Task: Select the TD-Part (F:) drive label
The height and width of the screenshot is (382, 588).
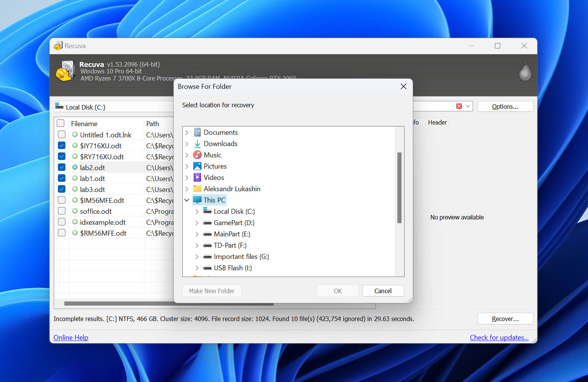Action: tap(230, 245)
